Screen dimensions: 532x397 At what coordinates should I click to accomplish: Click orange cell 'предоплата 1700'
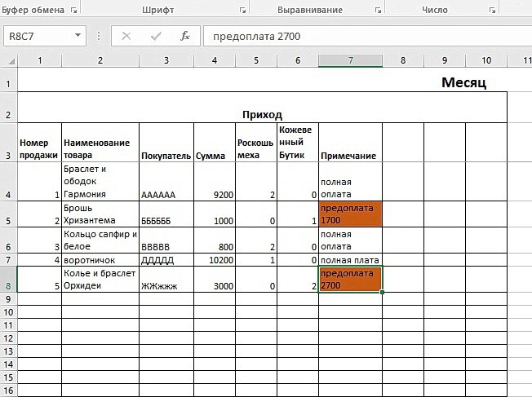coord(351,214)
